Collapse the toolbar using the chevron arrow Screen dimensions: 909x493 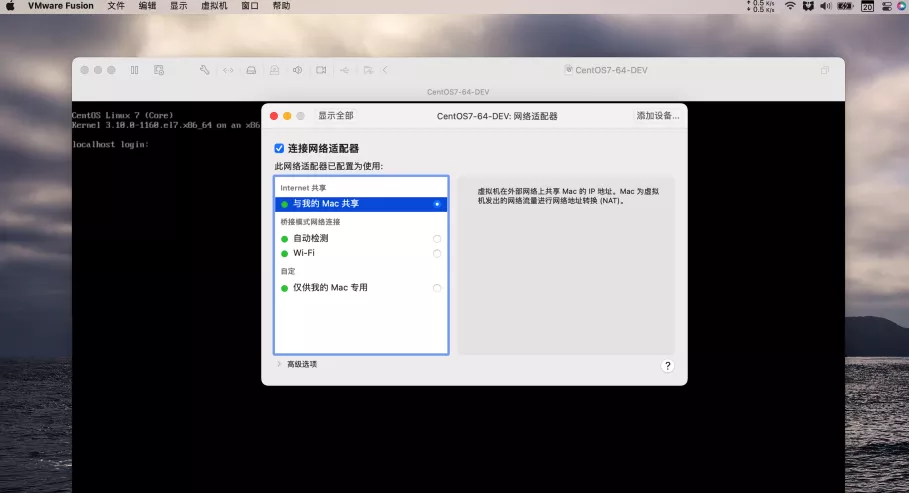coord(385,70)
